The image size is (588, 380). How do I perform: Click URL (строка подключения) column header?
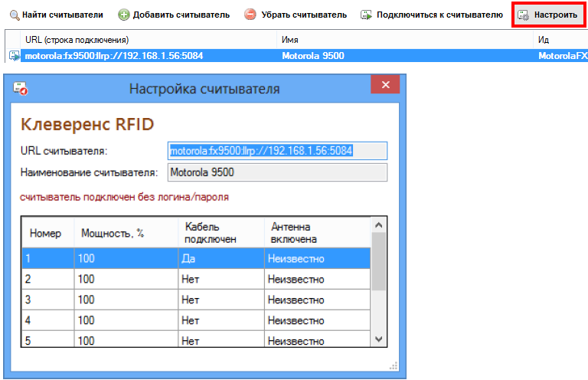click(149, 40)
